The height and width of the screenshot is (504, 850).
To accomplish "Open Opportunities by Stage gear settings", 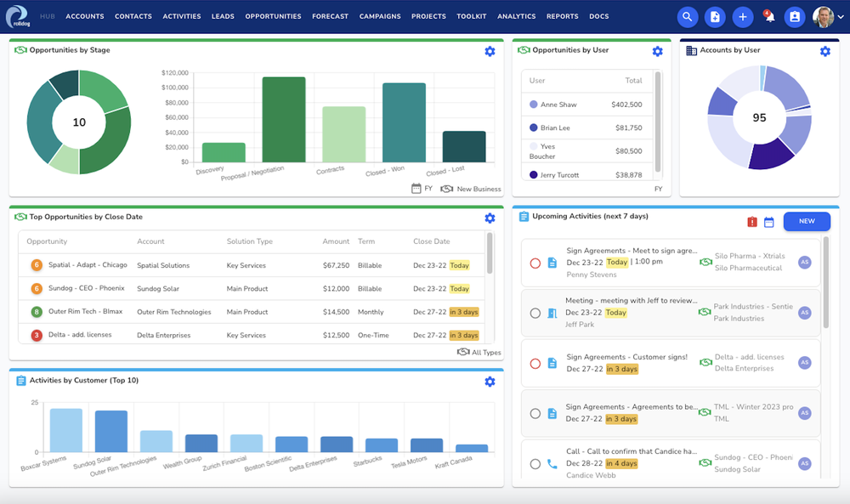I will pos(490,52).
